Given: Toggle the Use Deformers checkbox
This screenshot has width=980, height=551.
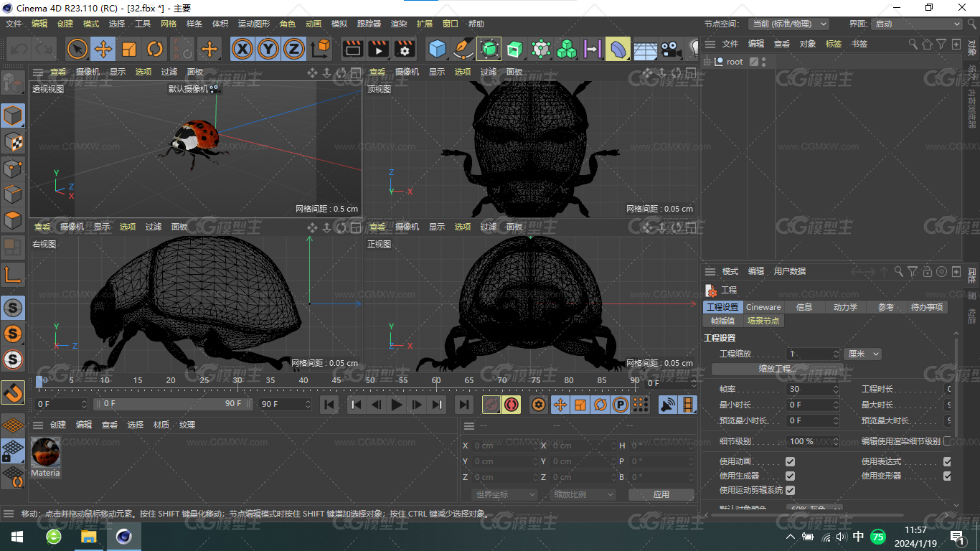Looking at the screenshot, I should point(947,476).
